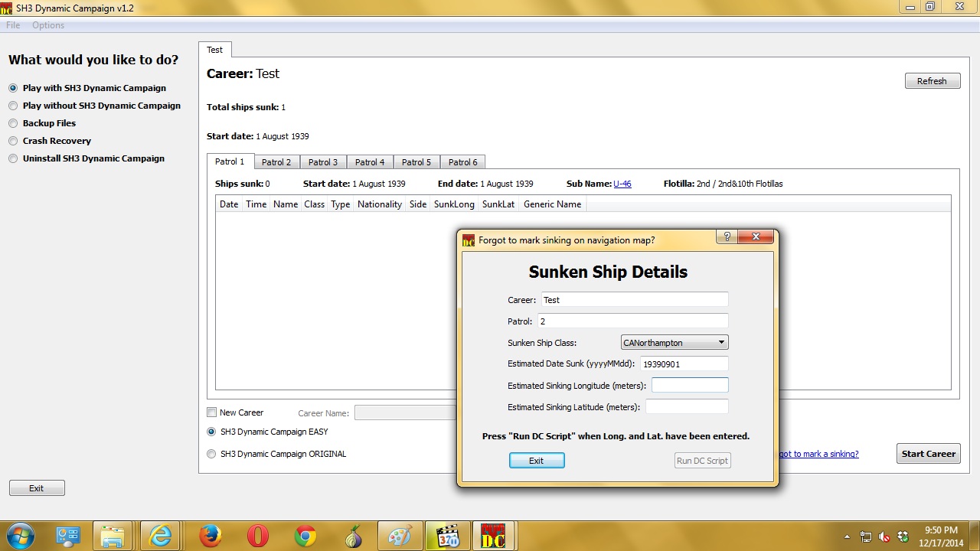980x551 pixels.
Task: Sort by the Time column header
Action: pos(256,204)
